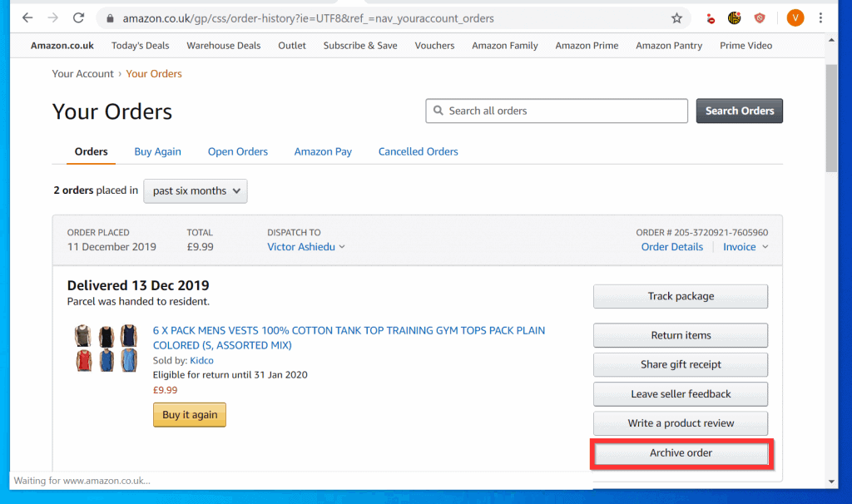The height and width of the screenshot is (504, 852).
Task: View the Kidco seller page
Action: [201, 360]
